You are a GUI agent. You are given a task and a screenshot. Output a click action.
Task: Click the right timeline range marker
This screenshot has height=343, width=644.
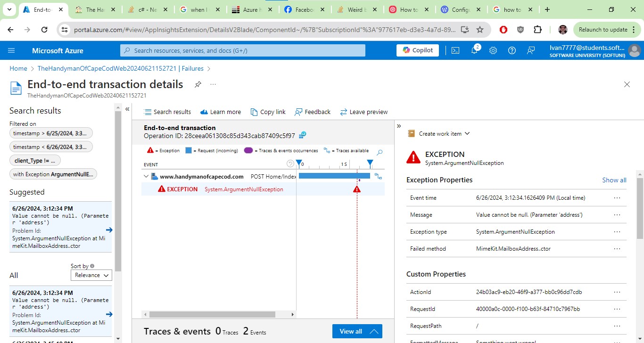pyautogui.click(x=370, y=163)
